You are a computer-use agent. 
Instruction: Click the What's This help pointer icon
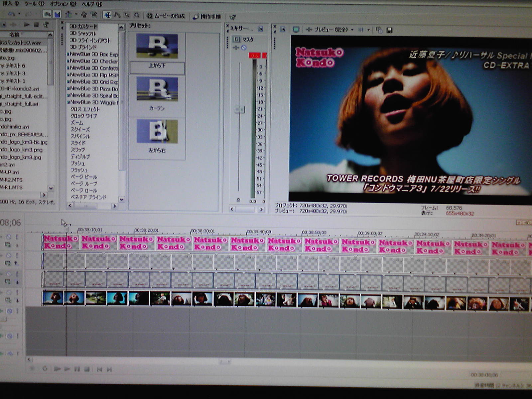click(x=233, y=17)
